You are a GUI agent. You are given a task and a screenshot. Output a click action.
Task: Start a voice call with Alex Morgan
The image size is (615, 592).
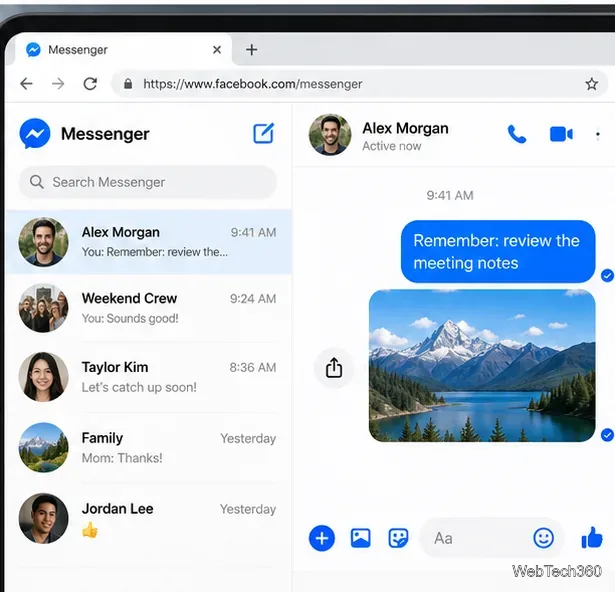click(517, 134)
